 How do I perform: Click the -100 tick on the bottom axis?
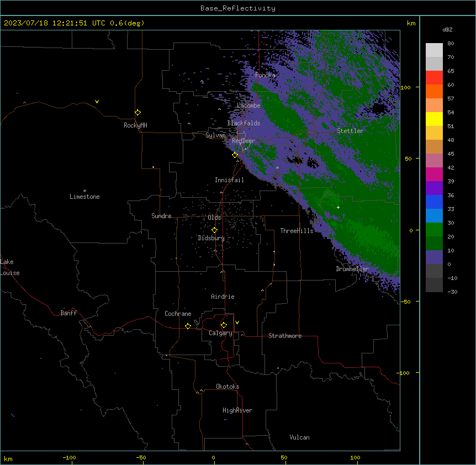[x=69, y=457]
